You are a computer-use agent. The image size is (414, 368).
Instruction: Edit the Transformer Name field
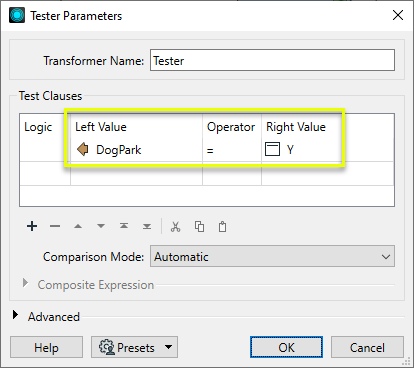pos(272,60)
